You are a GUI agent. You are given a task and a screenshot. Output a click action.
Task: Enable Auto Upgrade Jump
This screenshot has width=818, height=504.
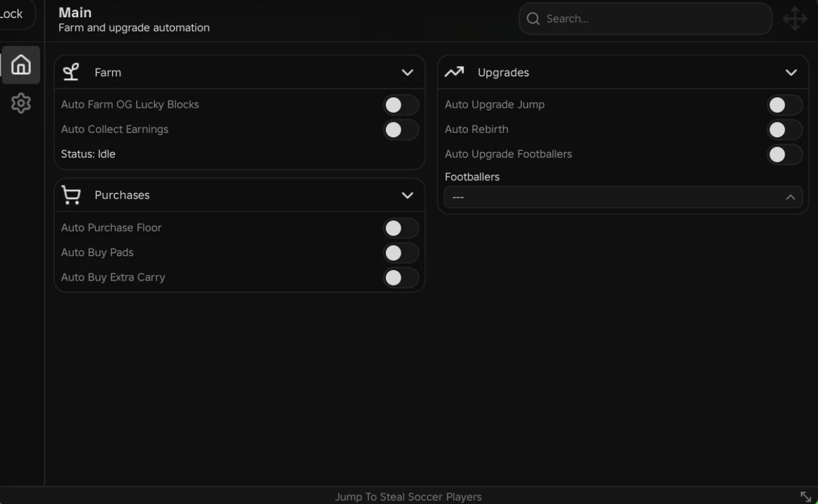click(785, 105)
